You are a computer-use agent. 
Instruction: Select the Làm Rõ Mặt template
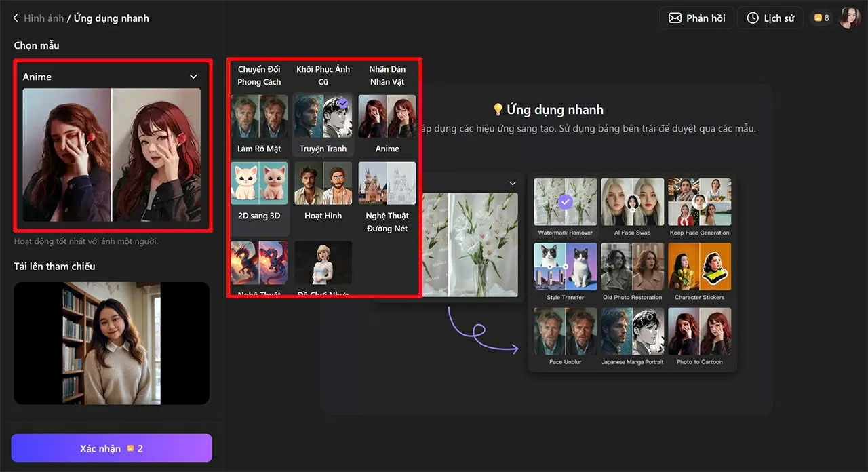259,117
